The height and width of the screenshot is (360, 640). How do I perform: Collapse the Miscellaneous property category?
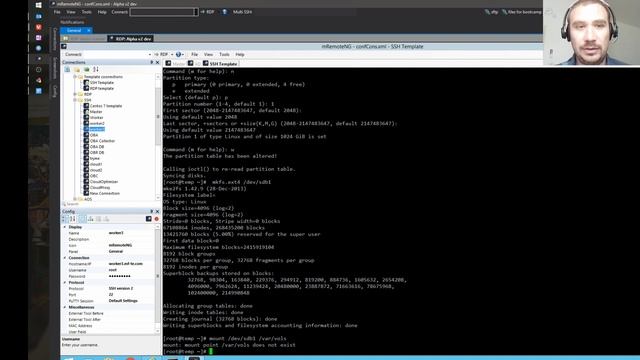64,307
